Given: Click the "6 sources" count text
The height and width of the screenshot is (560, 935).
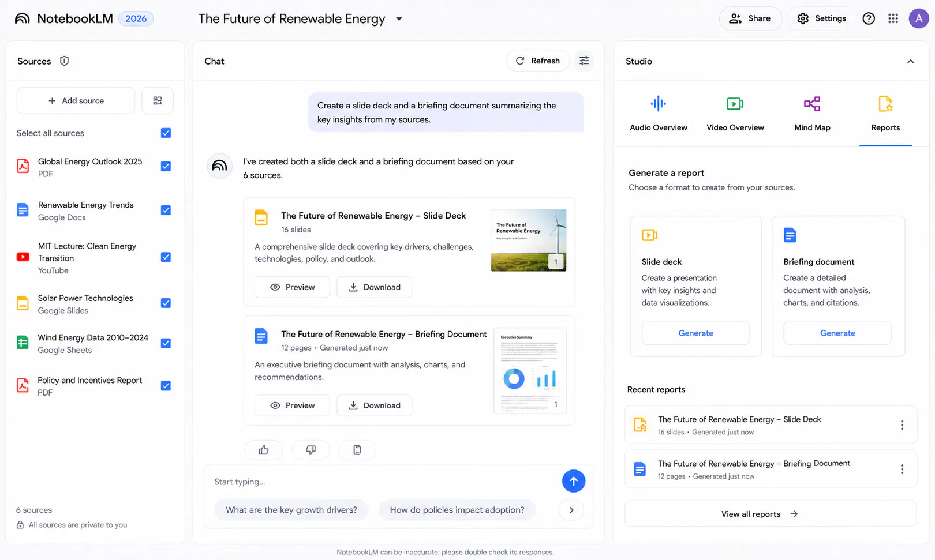Looking at the screenshot, I should tap(34, 510).
